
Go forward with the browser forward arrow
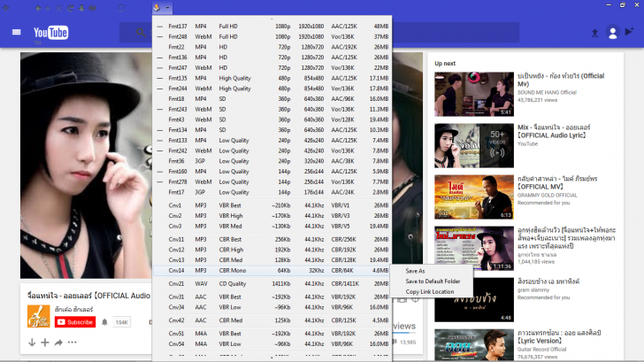click(x=48, y=8)
